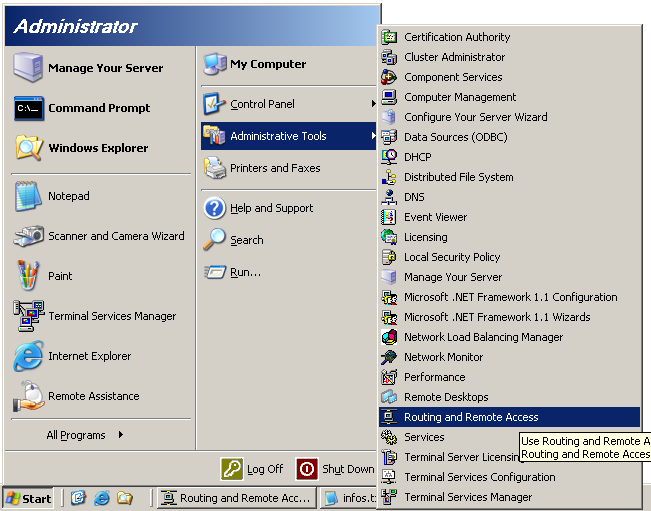Viewport: 651px width, 511px height.
Task: Start Configure Your Server Wizard icon
Action: pos(389,117)
